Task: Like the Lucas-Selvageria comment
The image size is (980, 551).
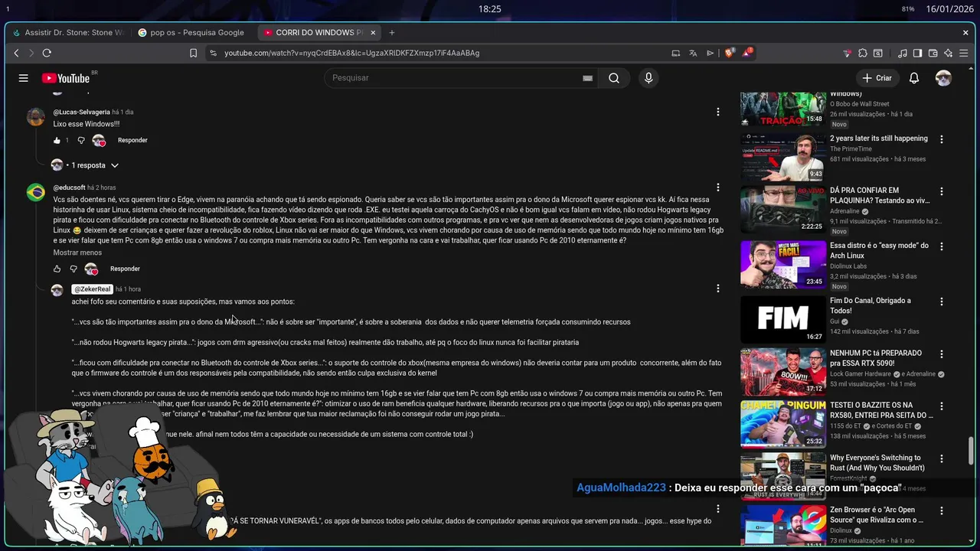Action: point(57,141)
